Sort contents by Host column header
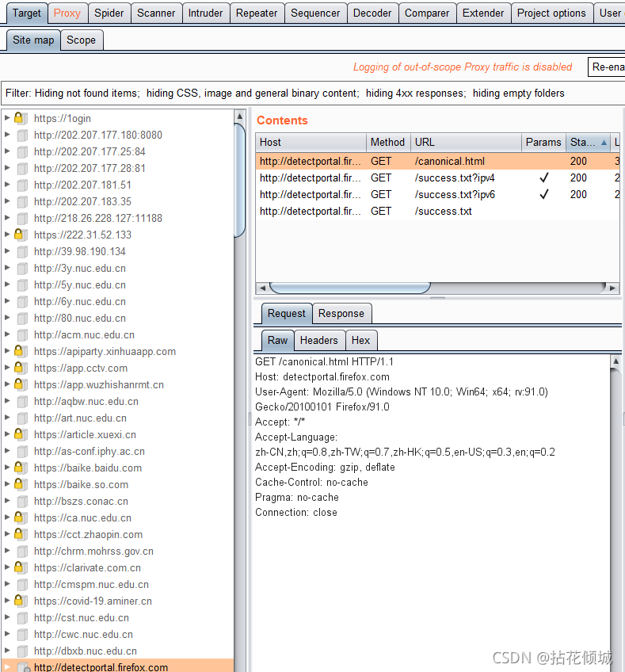The height and width of the screenshot is (672, 625). point(311,143)
